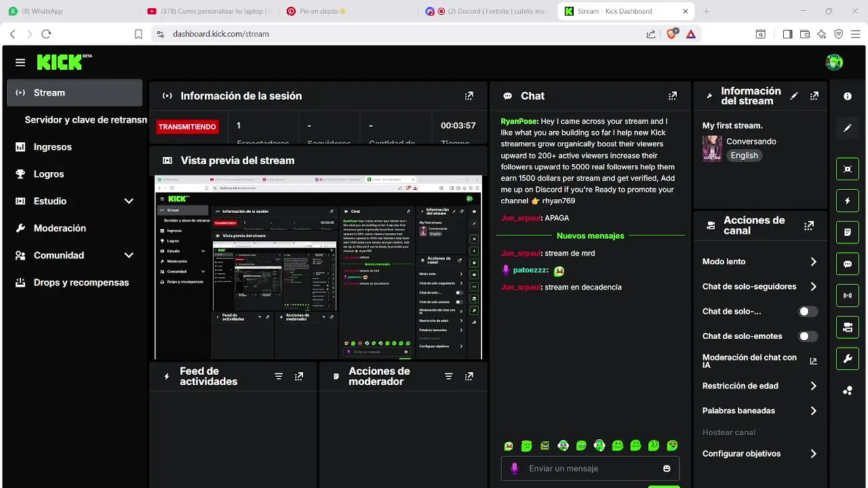Switch to the Discord Fortnite tab
This screenshot has width=868, height=488.
[x=487, y=11]
